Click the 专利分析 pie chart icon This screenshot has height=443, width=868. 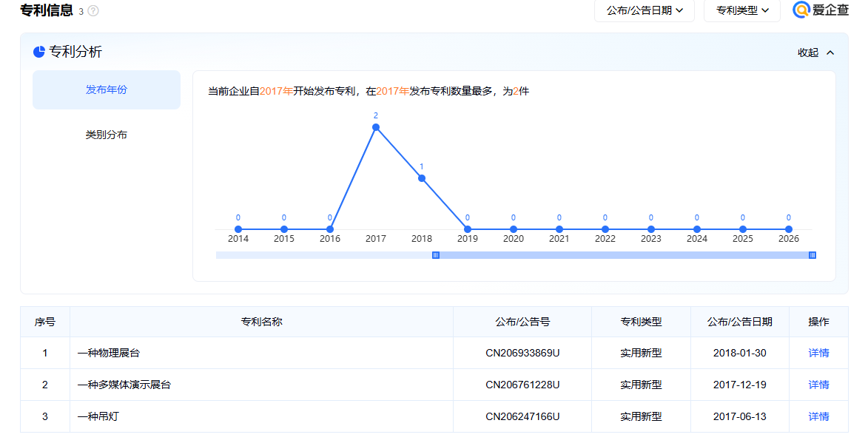pos(38,52)
